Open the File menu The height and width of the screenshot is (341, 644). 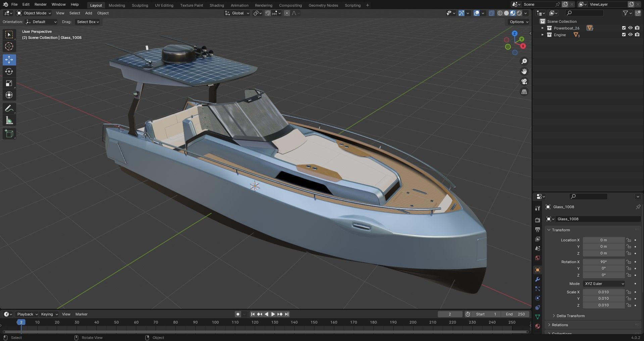[x=14, y=4]
